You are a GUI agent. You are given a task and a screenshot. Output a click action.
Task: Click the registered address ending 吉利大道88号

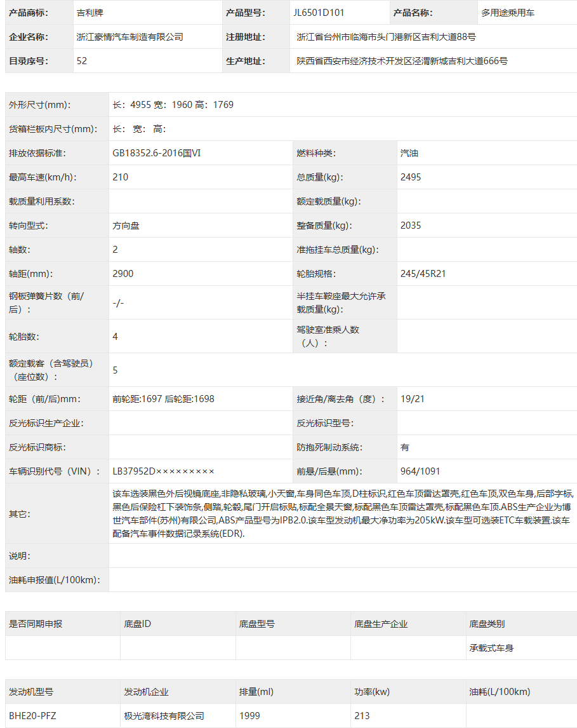(x=386, y=37)
